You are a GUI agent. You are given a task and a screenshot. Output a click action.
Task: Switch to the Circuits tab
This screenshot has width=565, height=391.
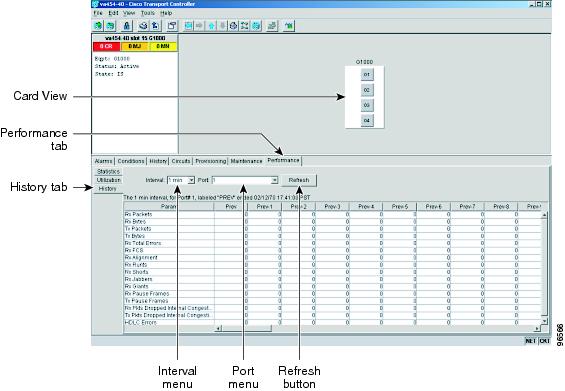tap(181, 161)
